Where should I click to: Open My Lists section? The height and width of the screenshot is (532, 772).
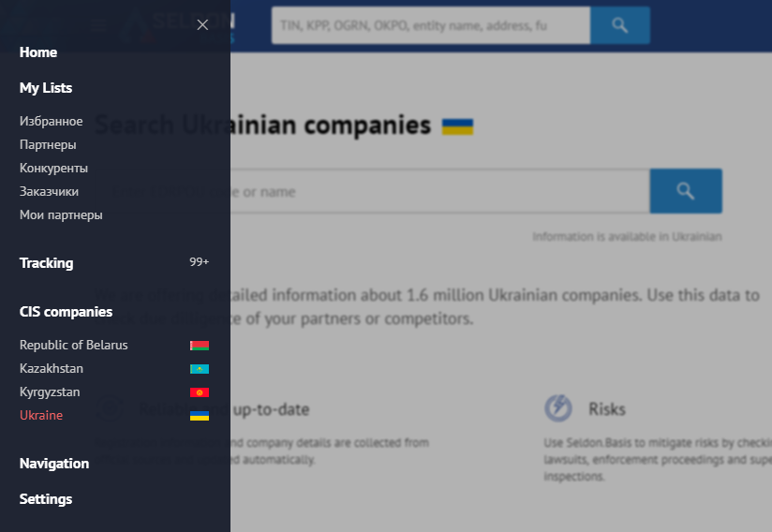click(46, 88)
